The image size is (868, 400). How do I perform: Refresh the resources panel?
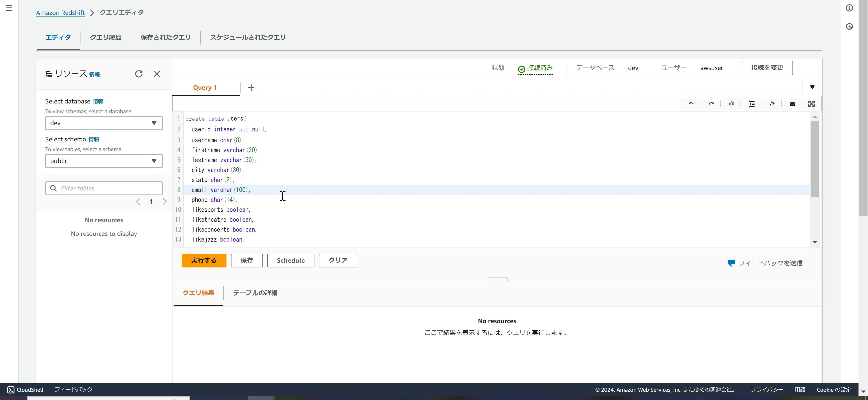[139, 74]
